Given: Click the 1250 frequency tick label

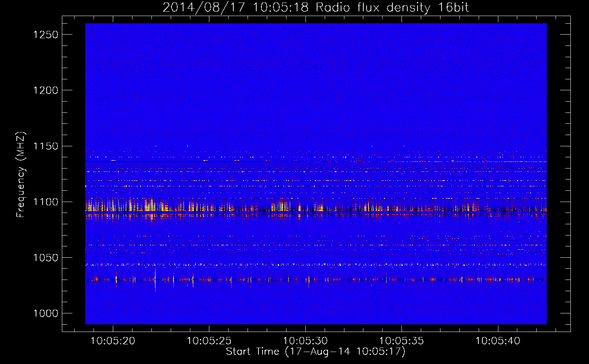Looking at the screenshot, I should click(x=46, y=35).
